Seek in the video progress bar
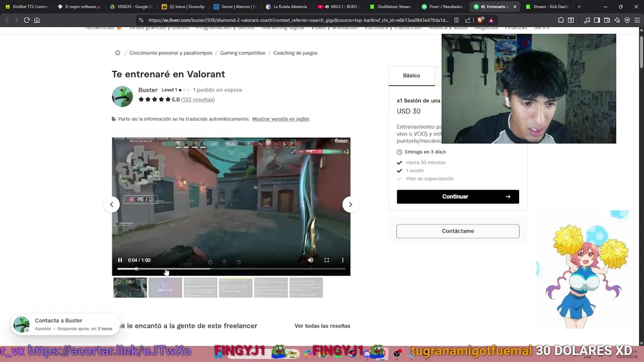644x362 pixels. click(231, 269)
